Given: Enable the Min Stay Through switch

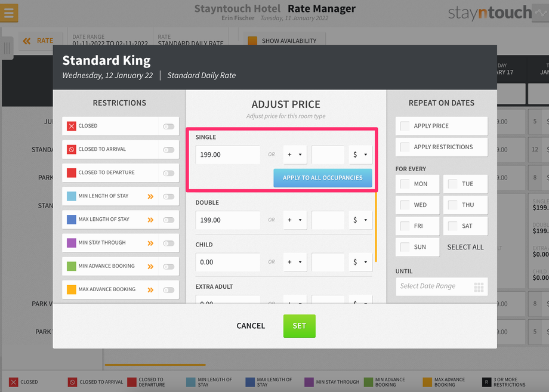Looking at the screenshot, I should 169,243.
